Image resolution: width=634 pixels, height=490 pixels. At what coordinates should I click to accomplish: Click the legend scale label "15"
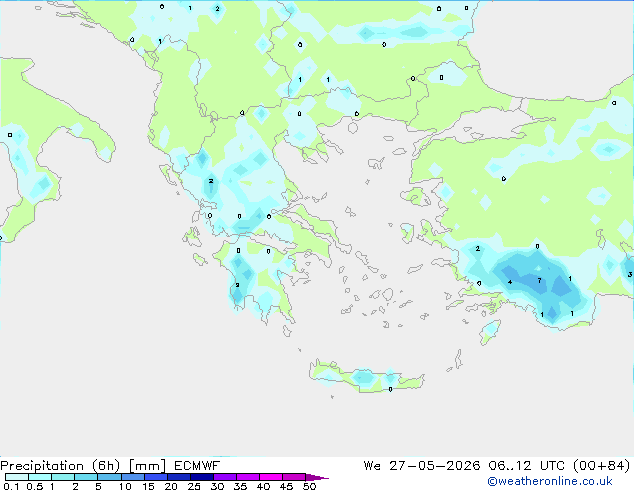(148, 486)
